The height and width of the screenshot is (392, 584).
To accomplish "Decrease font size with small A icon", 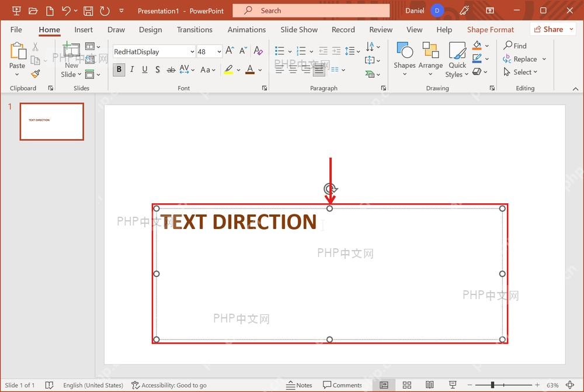I will [x=243, y=50].
